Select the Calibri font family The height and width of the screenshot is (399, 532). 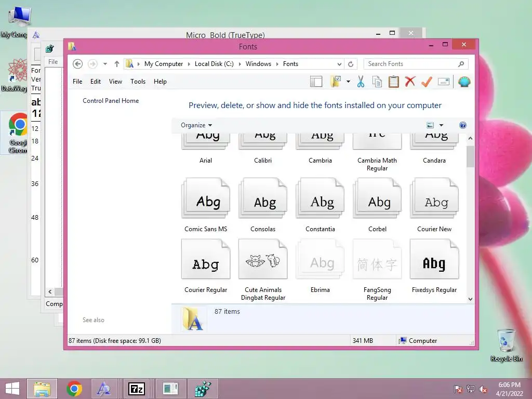coord(263,148)
